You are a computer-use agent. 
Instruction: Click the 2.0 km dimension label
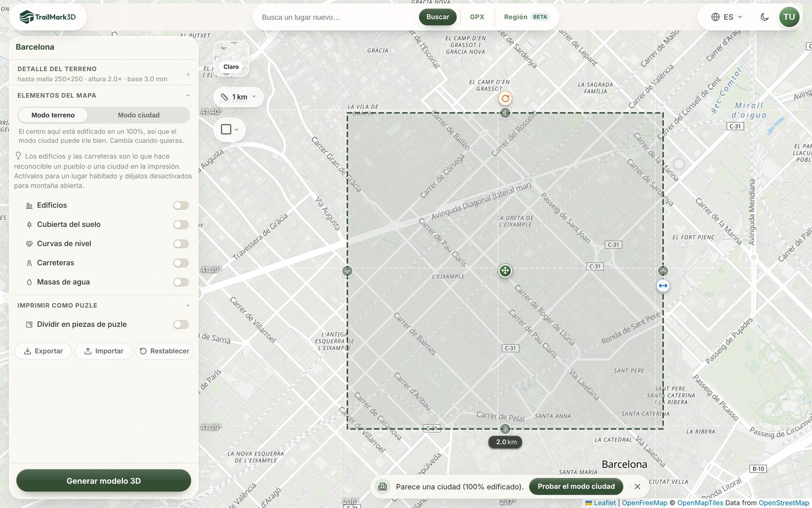pos(506,442)
